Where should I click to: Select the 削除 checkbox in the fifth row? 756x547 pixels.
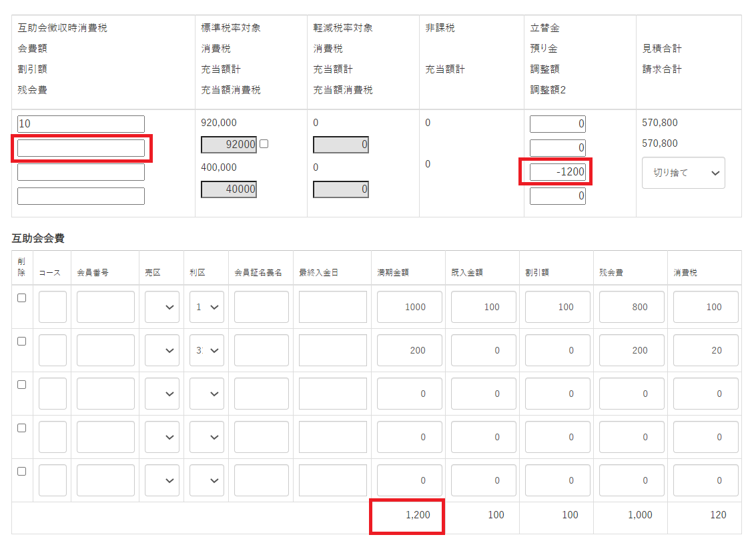(21, 471)
